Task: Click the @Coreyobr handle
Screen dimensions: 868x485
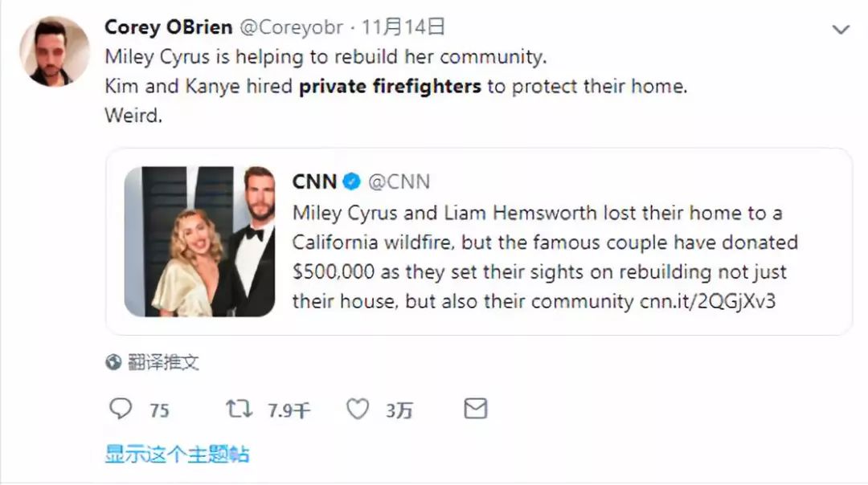Action: pos(291,27)
